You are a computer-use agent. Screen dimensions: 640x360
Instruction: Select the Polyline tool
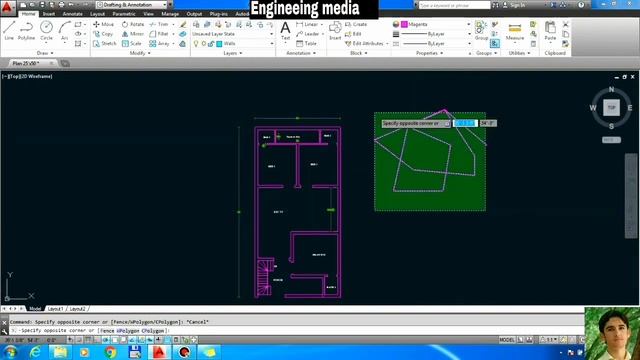pyautogui.click(x=26, y=31)
